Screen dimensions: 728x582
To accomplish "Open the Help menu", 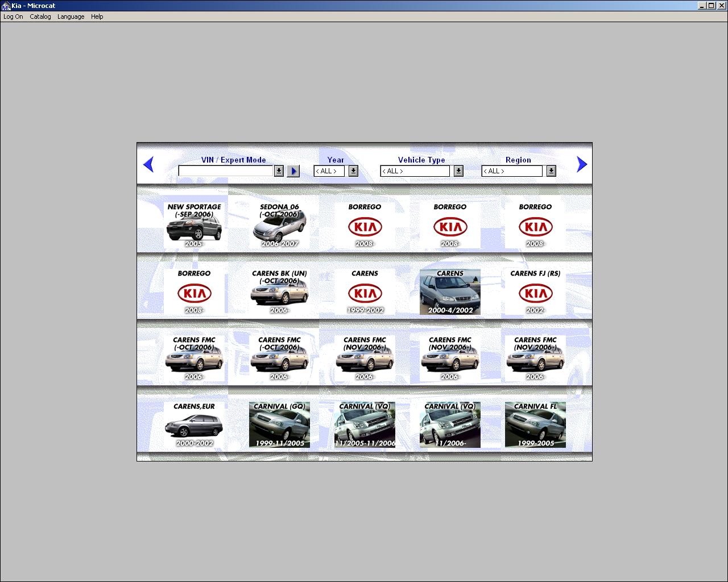I will [x=97, y=16].
